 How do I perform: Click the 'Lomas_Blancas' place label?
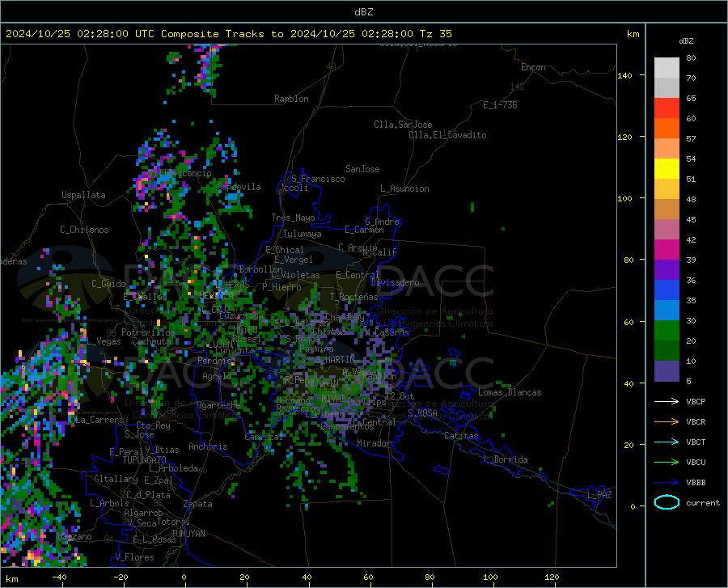510,392
